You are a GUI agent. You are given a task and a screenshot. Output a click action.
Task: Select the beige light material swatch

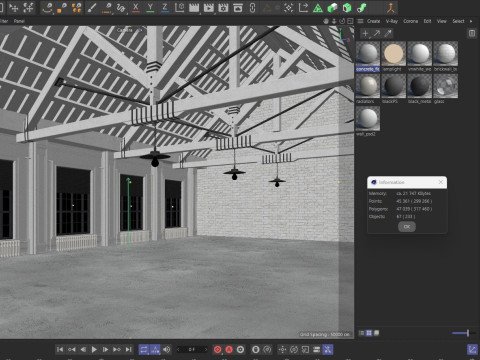394,54
